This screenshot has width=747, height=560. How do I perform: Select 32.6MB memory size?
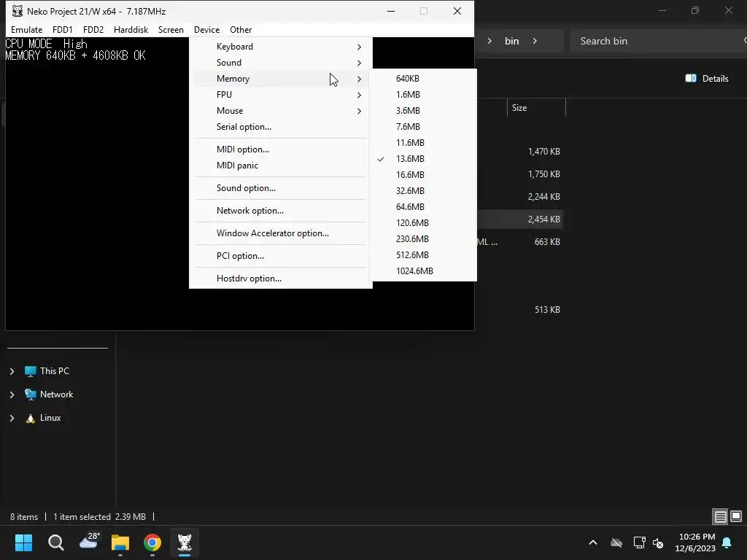(423, 191)
